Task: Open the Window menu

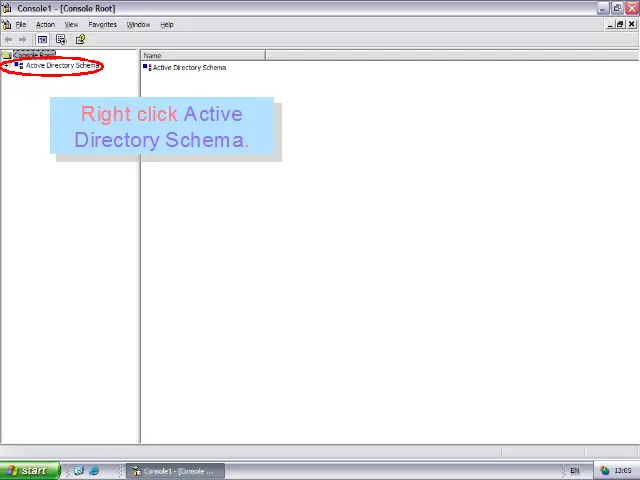Action: pos(138,24)
